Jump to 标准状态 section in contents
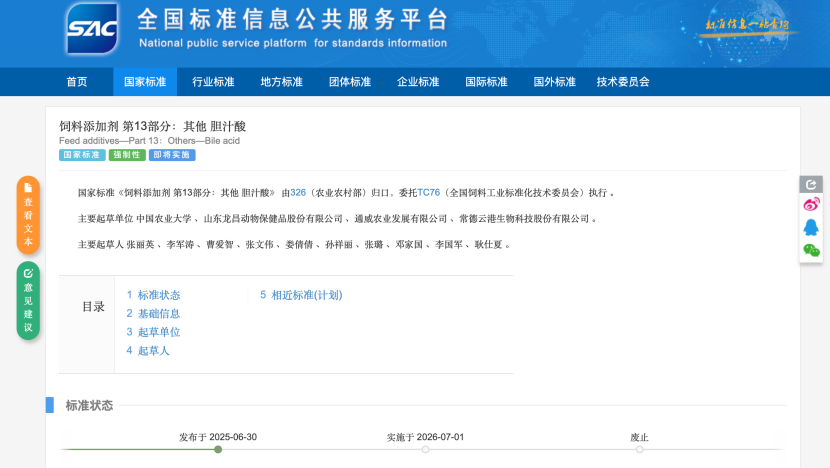Viewport: 830px width, 468px height. click(153, 295)
